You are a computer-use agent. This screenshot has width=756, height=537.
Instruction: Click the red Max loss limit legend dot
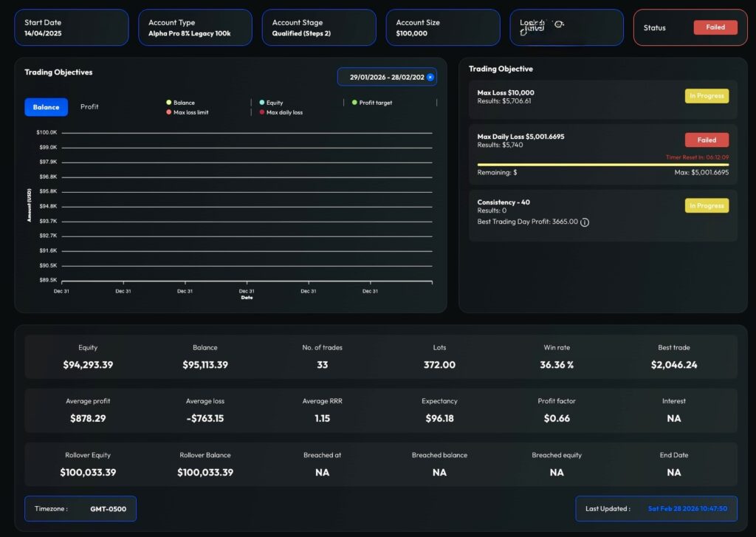click(x=169, y=113)
